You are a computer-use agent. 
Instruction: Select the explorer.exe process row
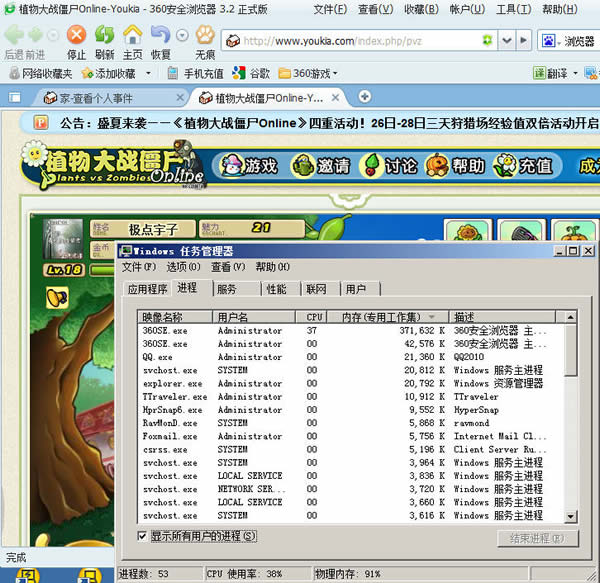point(351,383)
